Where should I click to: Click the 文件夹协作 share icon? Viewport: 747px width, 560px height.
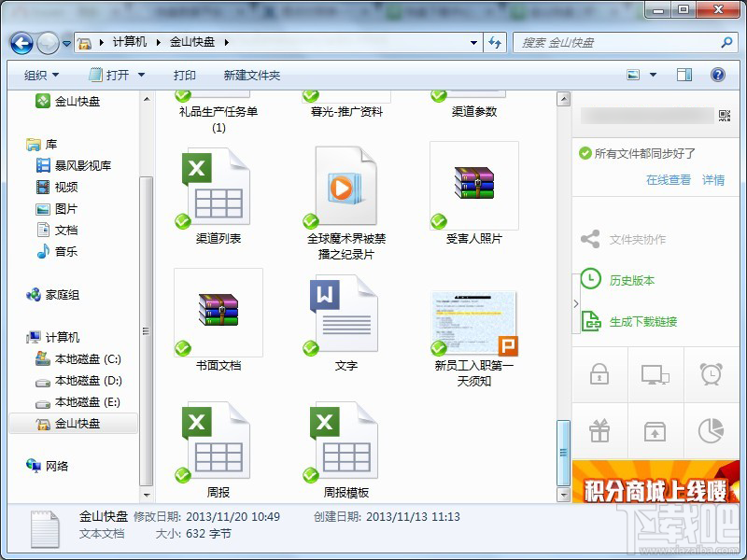(590, 239)
